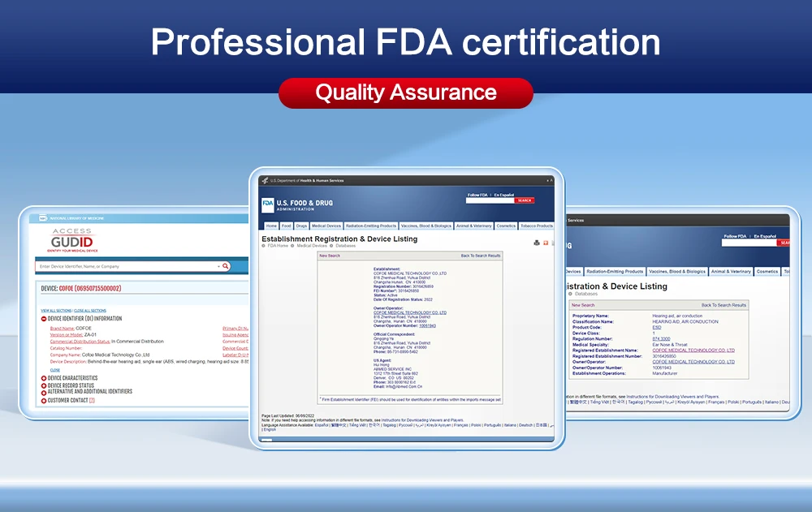
Task: Click Follow FDA link on right FDA page
Action: tap(735, 236)
